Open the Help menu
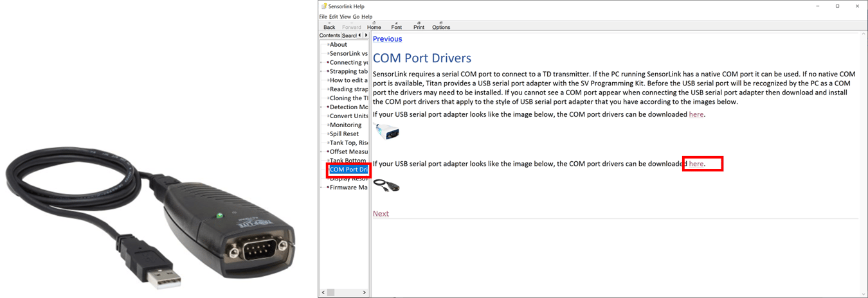 tap(366, 17)
